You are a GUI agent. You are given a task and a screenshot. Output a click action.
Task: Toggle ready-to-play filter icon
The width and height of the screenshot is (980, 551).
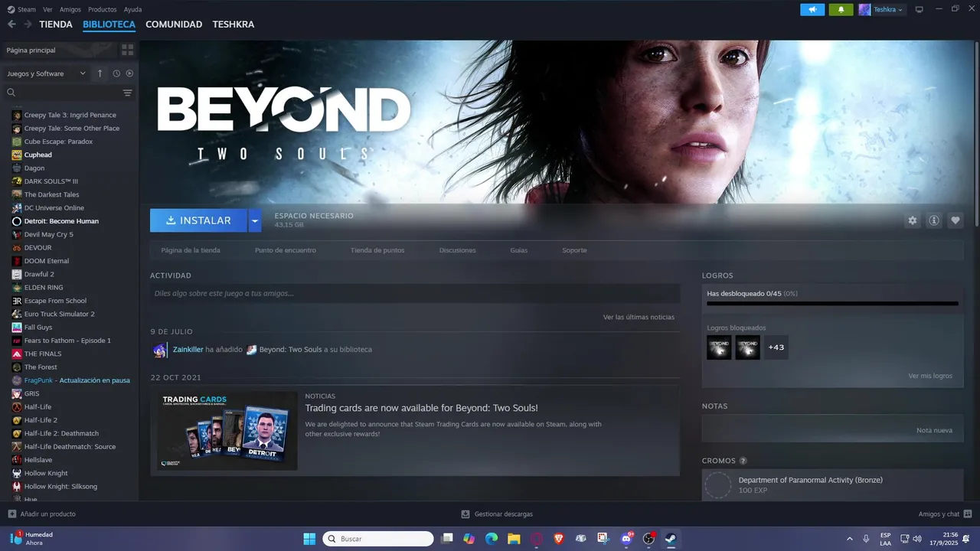129,73
